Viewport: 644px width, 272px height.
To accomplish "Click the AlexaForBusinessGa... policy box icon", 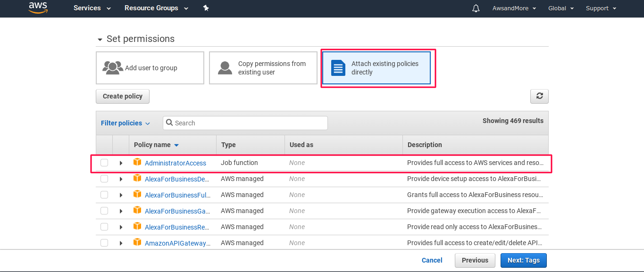I will 137,210.
